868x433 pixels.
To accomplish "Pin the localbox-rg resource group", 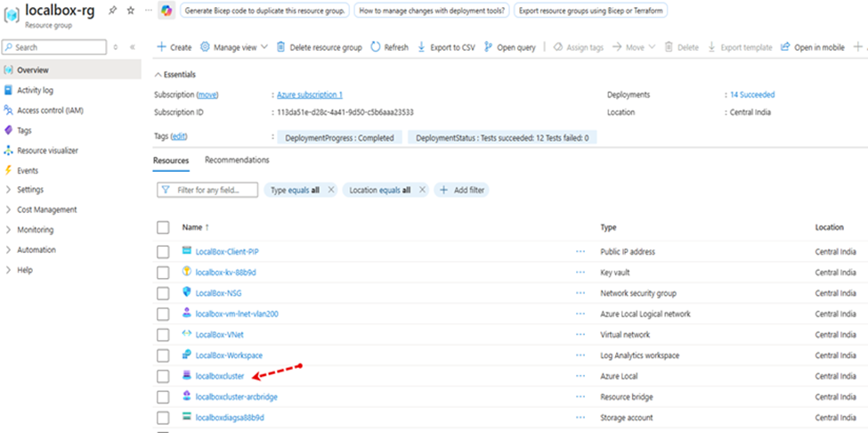I will pyautogui.click(x=113, y=11).
